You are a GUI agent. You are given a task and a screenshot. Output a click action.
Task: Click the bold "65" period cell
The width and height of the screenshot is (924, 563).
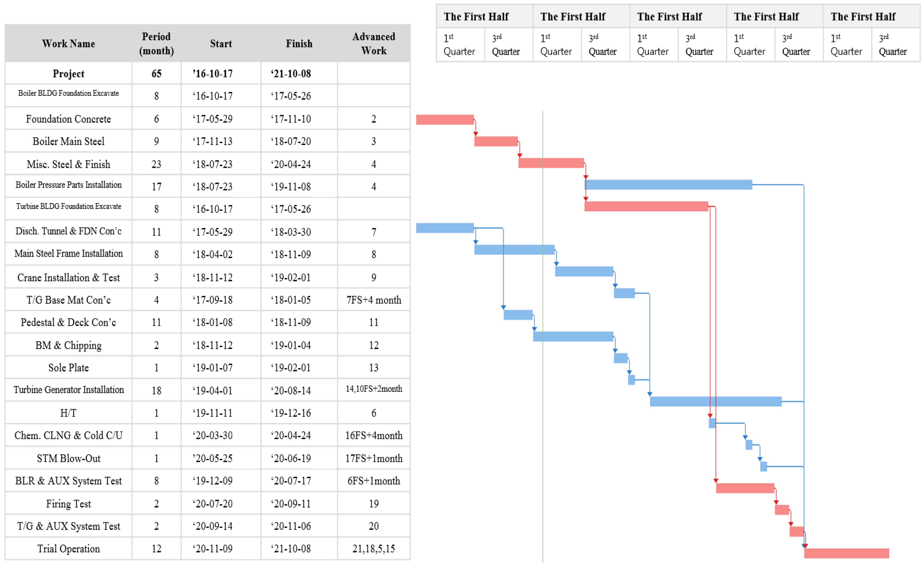point(156,73)
